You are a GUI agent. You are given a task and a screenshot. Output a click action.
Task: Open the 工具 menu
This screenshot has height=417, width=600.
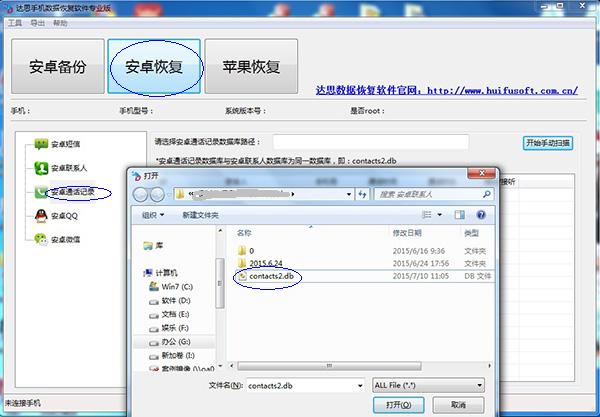(15, 23)
